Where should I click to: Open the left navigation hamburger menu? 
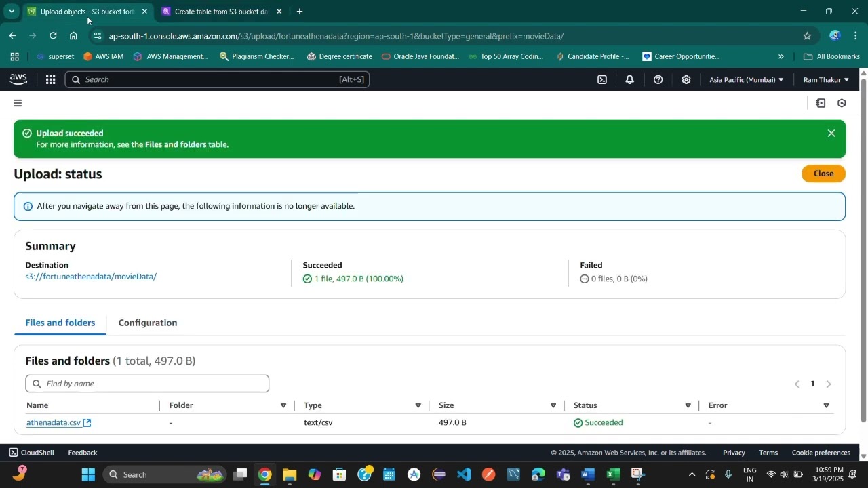18,103
